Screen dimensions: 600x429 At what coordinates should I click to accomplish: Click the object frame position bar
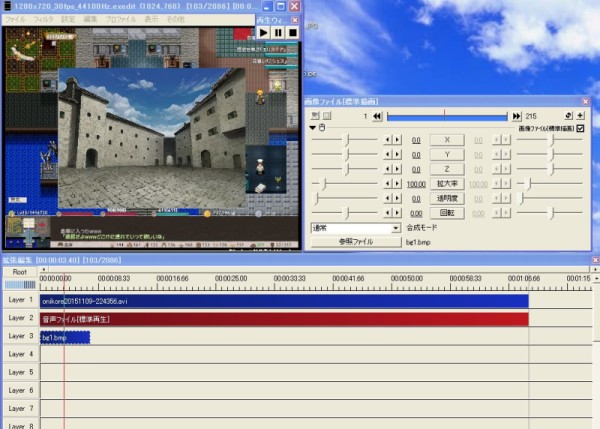447,116
